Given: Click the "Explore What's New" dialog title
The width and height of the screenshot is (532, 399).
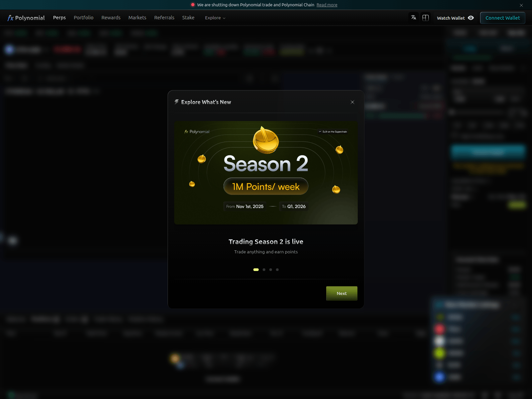Looking at the screenshot, I should [206, 102].
